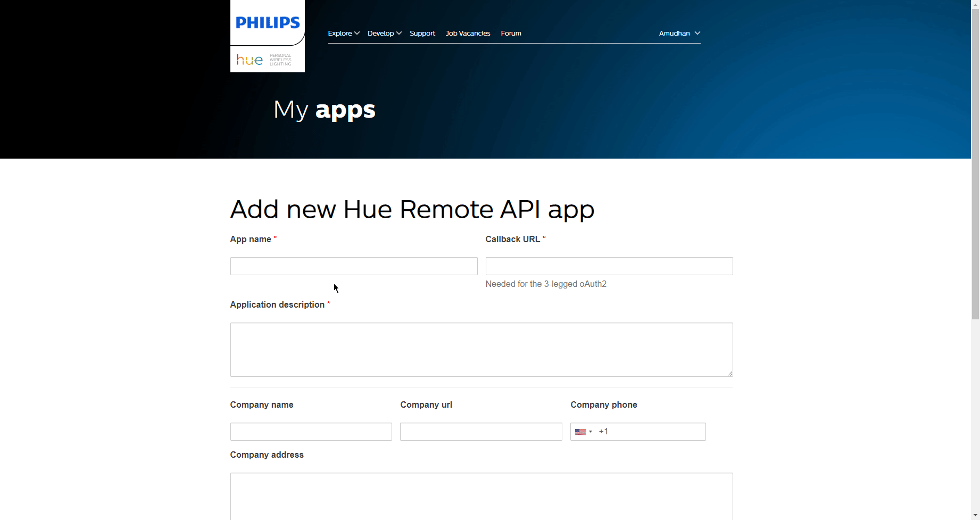Expand the Explore navigation dropdown
The image size is (980, 520).
343,33
